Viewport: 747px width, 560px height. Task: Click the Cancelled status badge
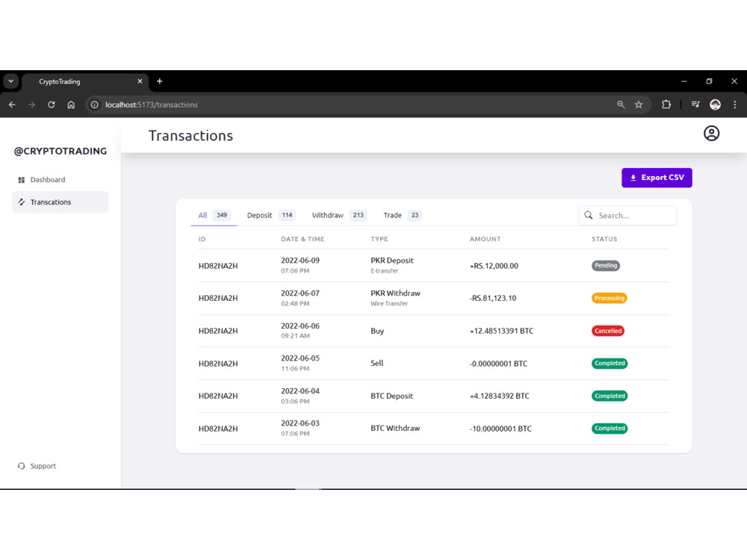(608, 331)
